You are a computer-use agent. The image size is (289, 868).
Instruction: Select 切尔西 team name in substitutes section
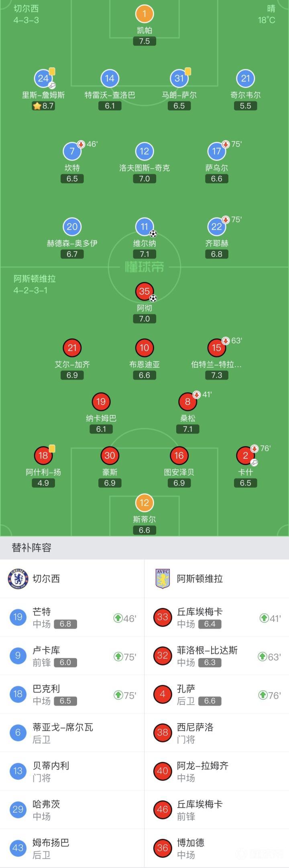point(46,579)
